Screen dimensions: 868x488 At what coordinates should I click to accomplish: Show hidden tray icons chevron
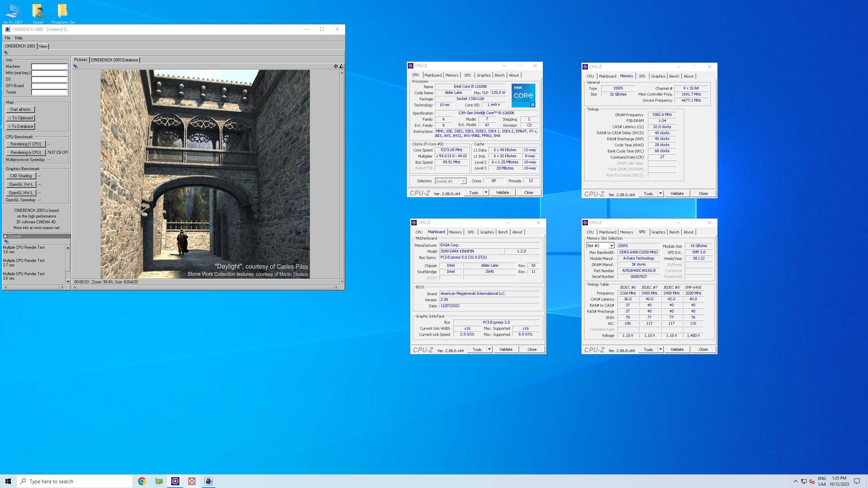pos(796,481)
